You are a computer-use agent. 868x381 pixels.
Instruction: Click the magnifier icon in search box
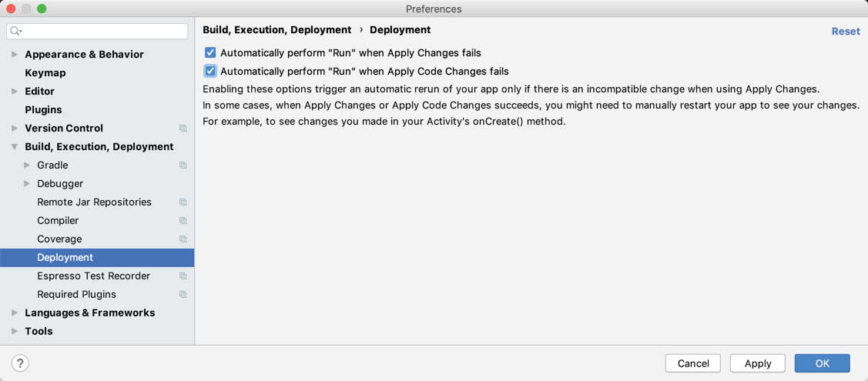click(16, 31)
